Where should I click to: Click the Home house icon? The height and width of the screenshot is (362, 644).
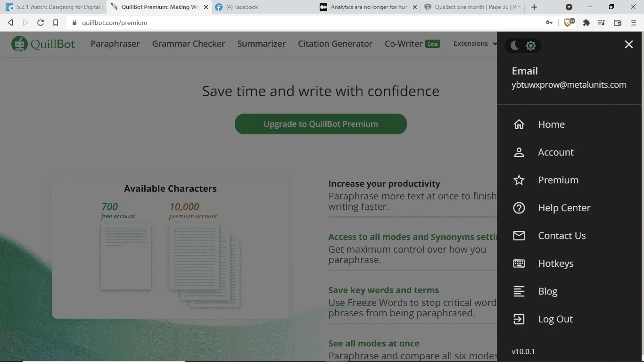pos(519,124)
